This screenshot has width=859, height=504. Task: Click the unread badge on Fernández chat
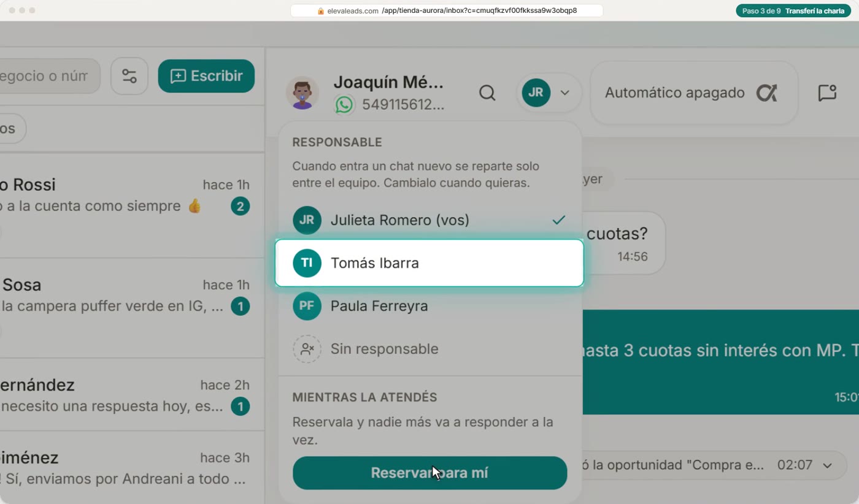(x=241, y=406)
